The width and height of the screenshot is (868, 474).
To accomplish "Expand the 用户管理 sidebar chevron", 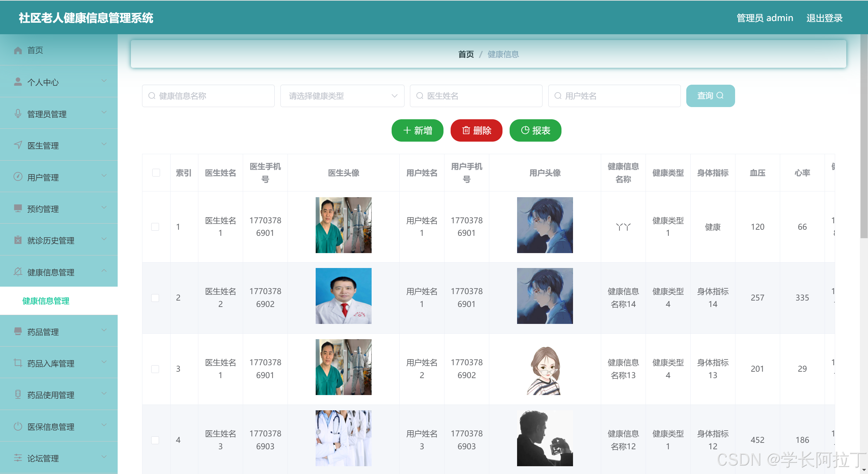I will coord(104,176).
